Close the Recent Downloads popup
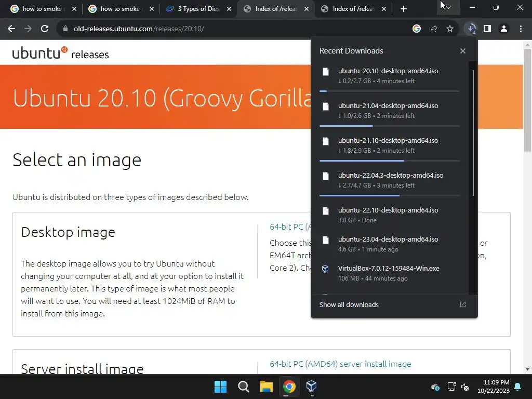Screen dimensions: 532x399 pos(463,51)
